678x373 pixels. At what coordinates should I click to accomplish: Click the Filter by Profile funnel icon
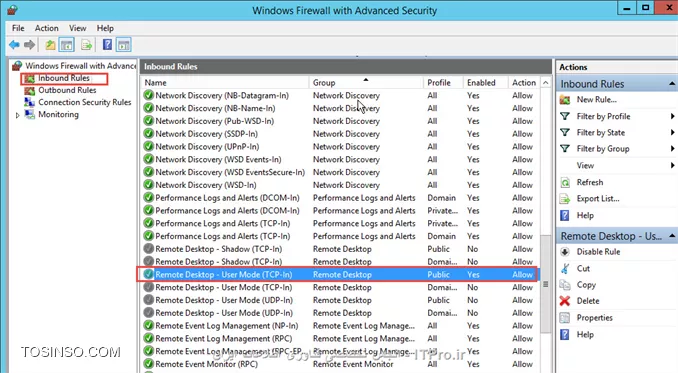[565, 116]
